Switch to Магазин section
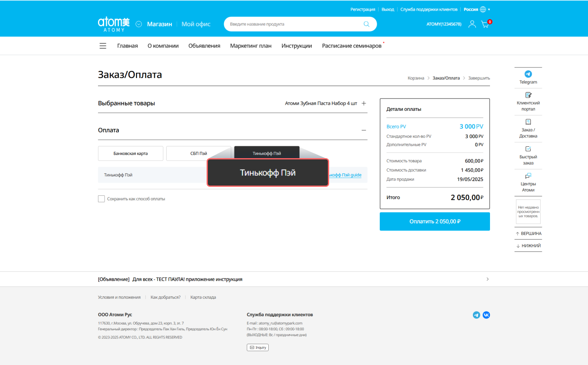The width and height of the screenshot is (588, 365). tap(159, 24)
